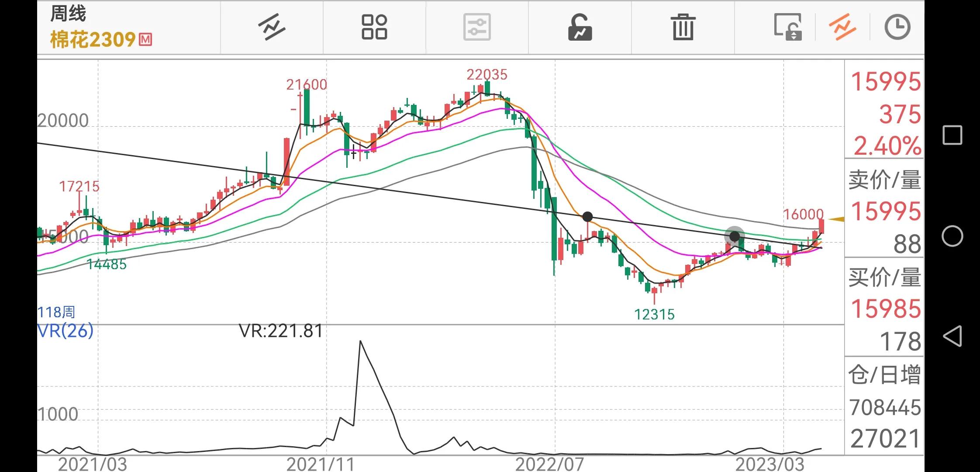This screenshot has width=980, height=472.
Task: Switch the VR(26) indicator label
Action: click(66, 331)
